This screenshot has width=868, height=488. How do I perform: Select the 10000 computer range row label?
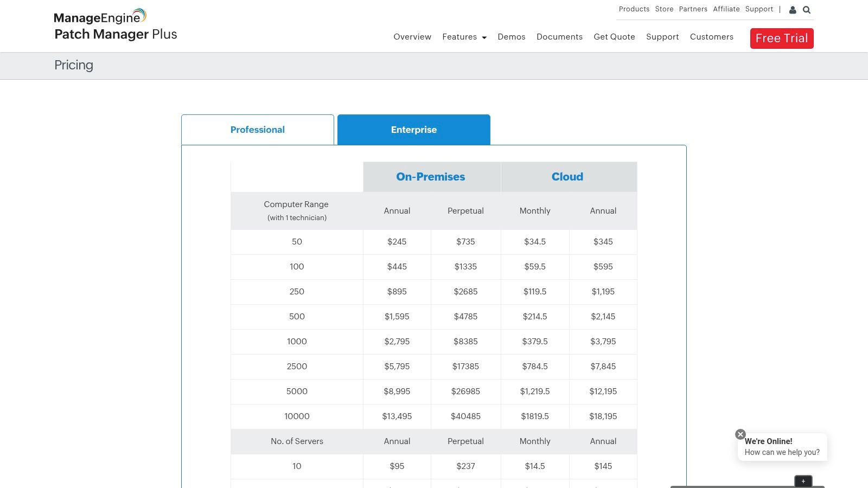(x=297, y=416)
